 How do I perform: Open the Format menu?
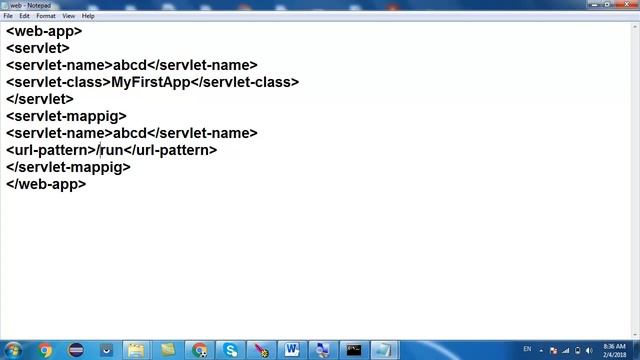46,16
